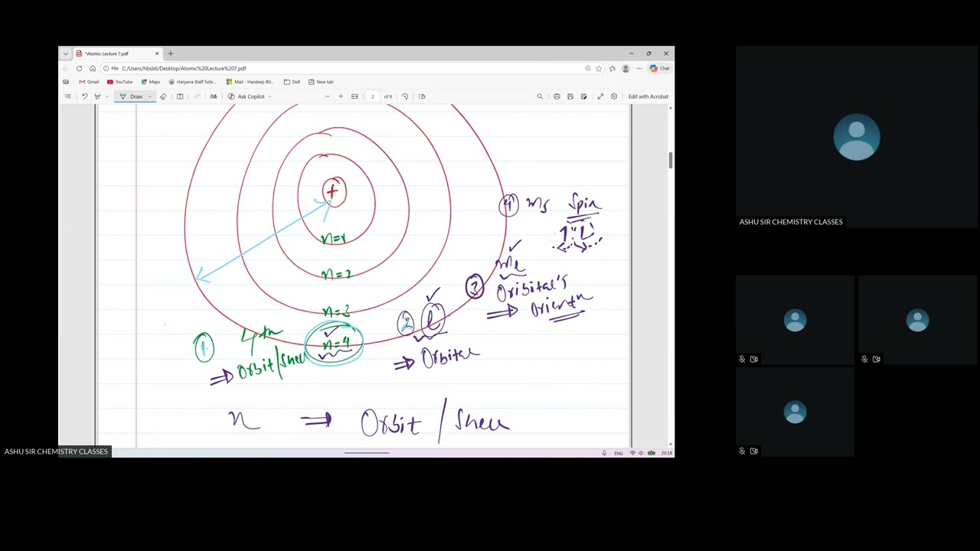This screenshot has width=980, height=551.
Task: Click Edit with Acrobat
Action: point(648,96)
